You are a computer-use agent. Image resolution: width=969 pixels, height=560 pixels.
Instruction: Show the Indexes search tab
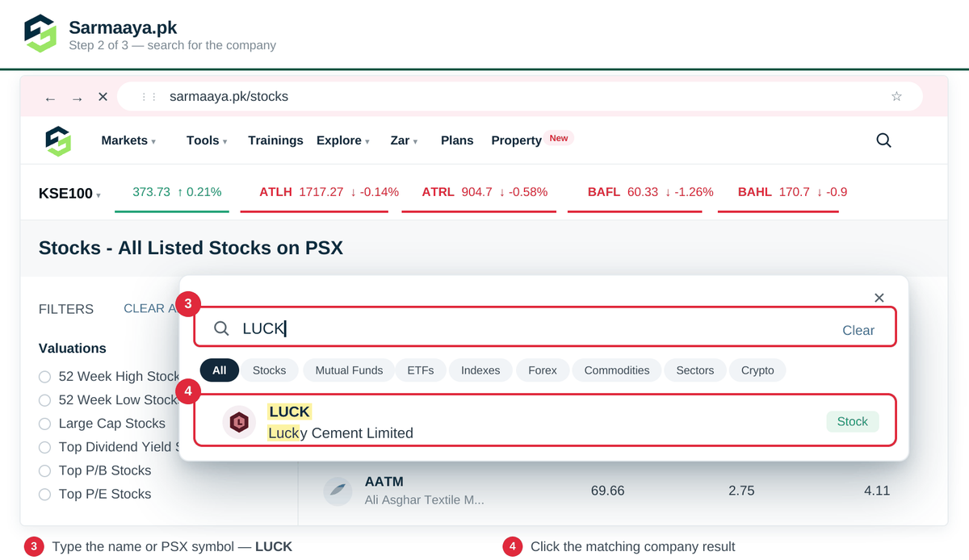pos(480,370)
